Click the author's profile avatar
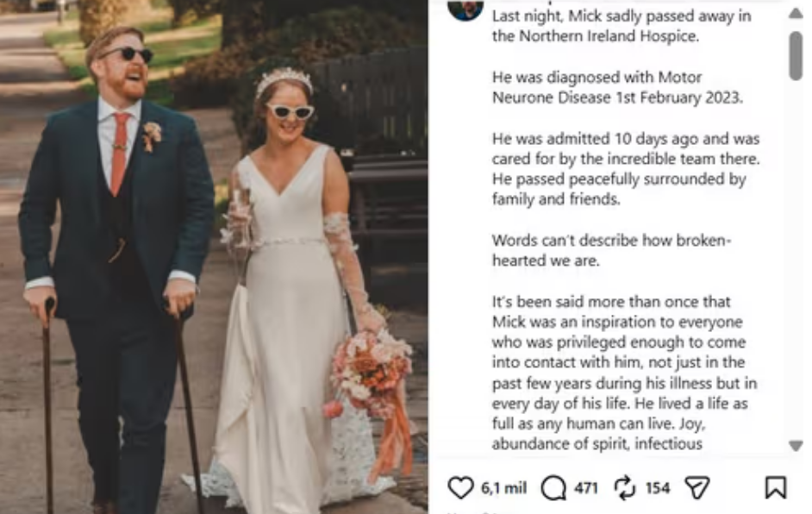Viewport: 812px width, 514px height. (465, 9)
